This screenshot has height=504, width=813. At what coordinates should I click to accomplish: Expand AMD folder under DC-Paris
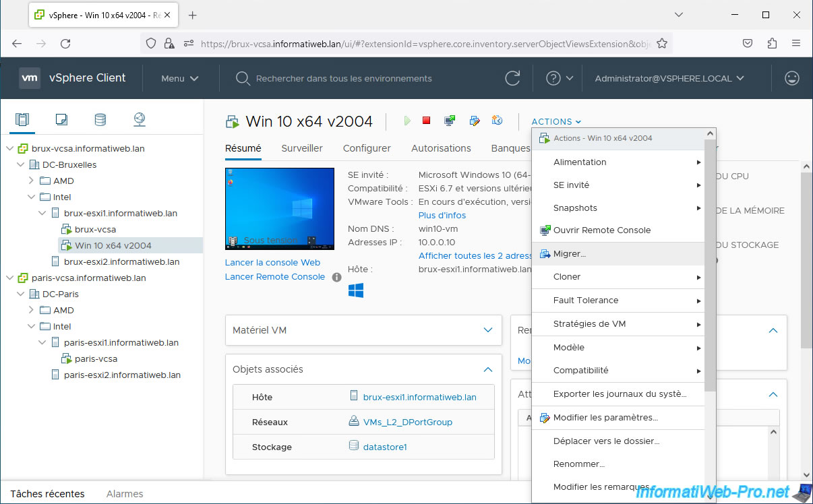[31, 310]
